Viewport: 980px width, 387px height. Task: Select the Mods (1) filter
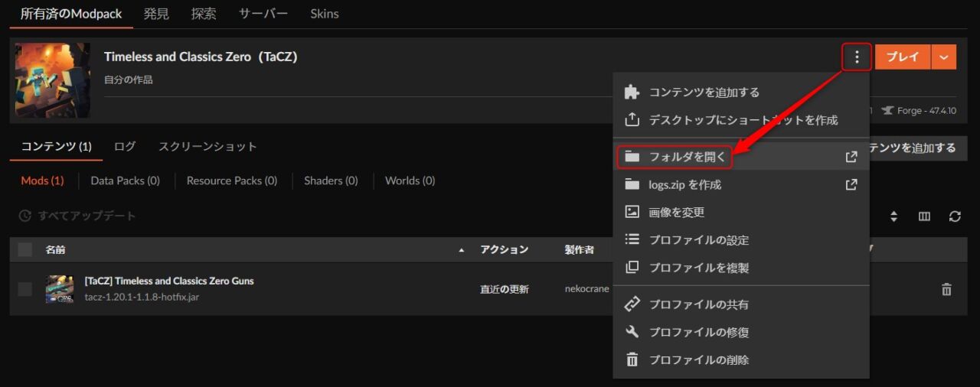42,180
